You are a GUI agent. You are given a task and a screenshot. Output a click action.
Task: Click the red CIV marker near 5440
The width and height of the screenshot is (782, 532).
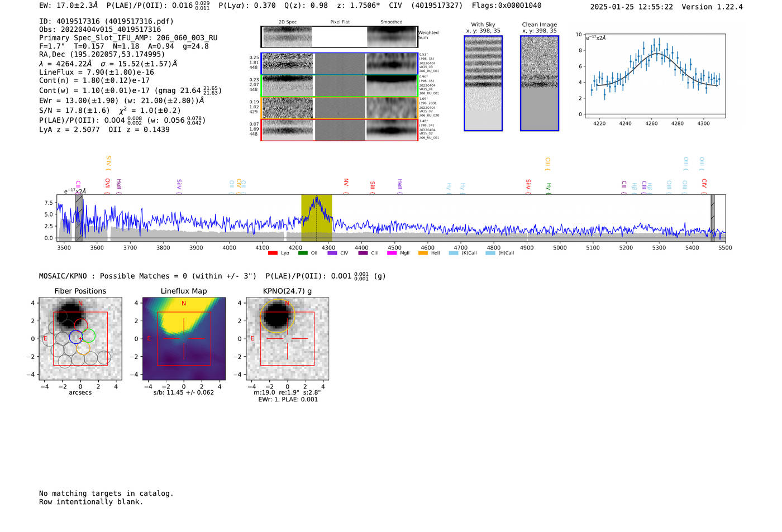704,186
